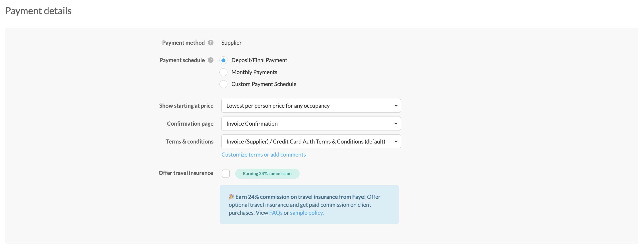The width and height of the screenshot is (644, 249).
Task: Open Terms & conditions dropdown
Action: click(310, 142)
